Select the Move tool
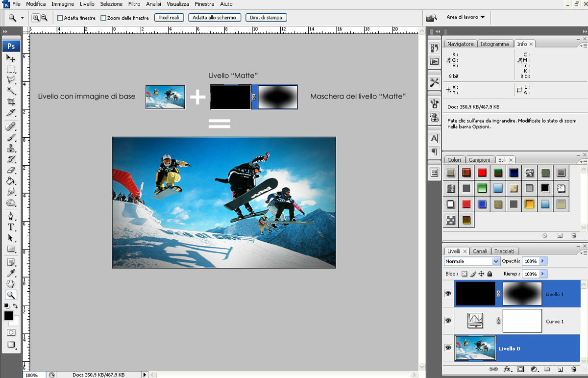The width and height of the screenshot is (588, 378). tap(11, 58)
